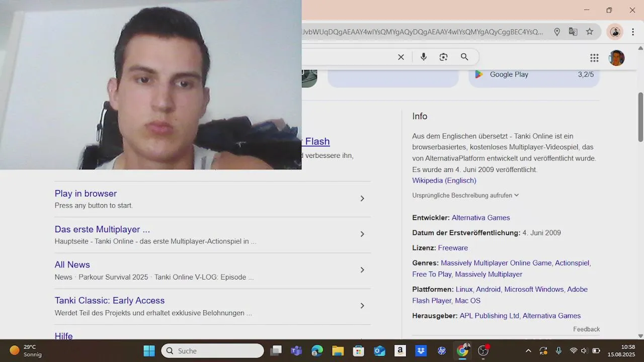Open the first 'Alternativa Games' developer link
This screenshot has height=362, width=644.
[x=481, y=218]
